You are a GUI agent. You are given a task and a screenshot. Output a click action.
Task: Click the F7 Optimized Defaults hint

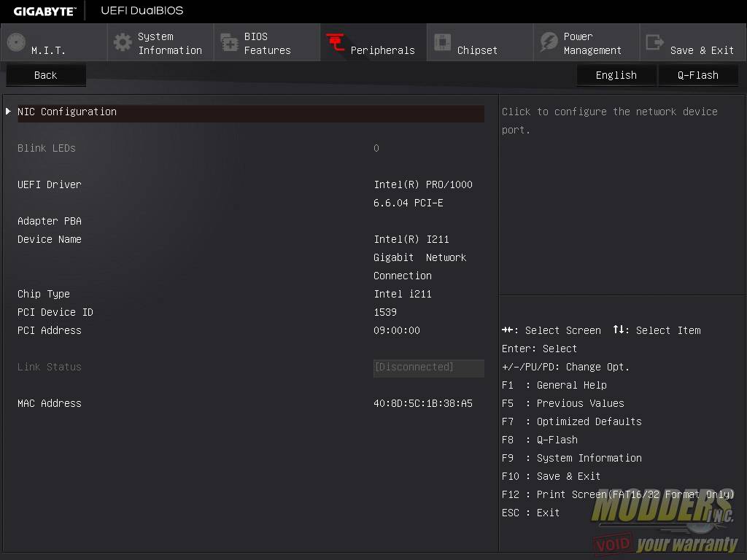572,421
